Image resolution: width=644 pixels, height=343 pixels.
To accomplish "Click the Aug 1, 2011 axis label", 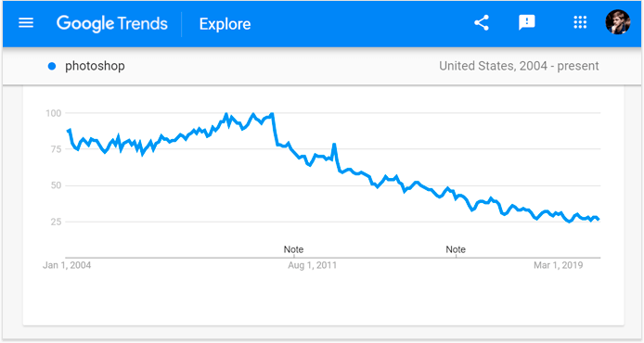I will coord(312,265).
